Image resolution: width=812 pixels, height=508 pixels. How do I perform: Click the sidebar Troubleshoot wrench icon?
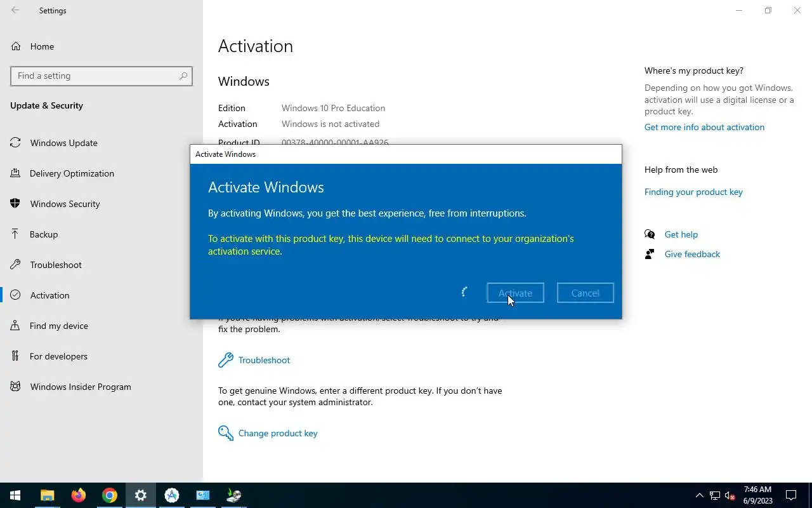15,265
